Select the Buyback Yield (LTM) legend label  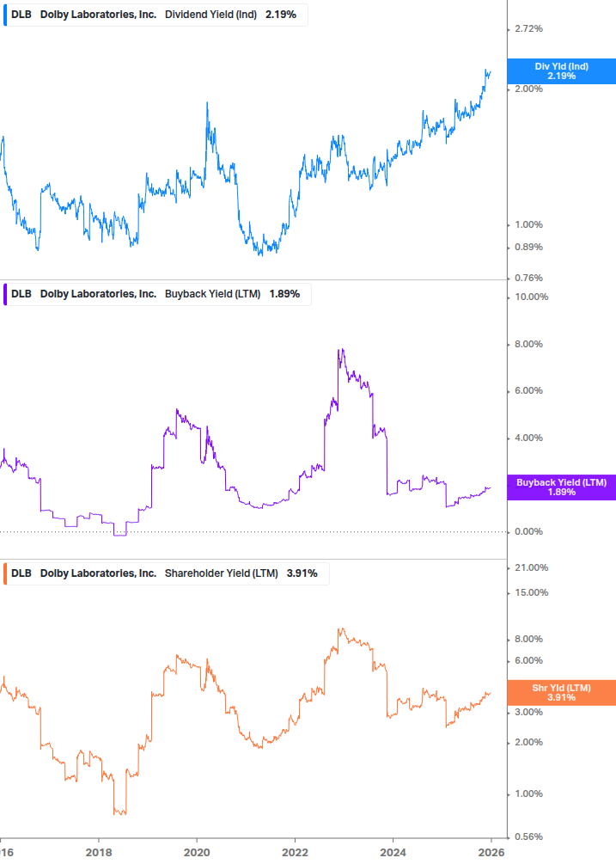tap(212, 294)
